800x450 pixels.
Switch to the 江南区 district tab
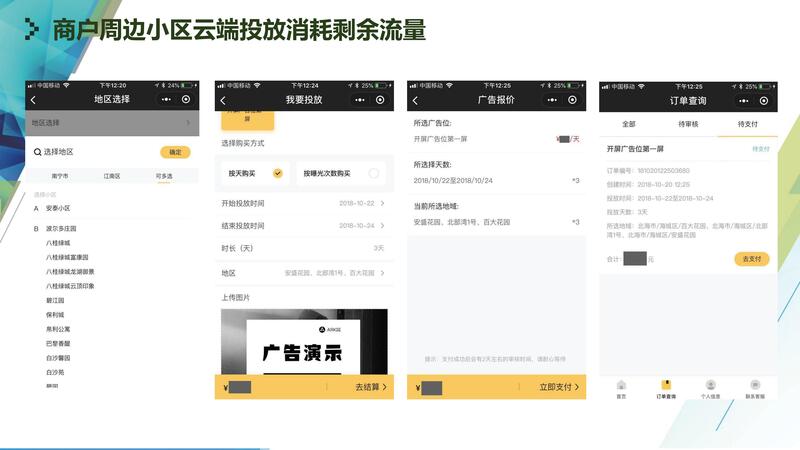click(111, 176)
